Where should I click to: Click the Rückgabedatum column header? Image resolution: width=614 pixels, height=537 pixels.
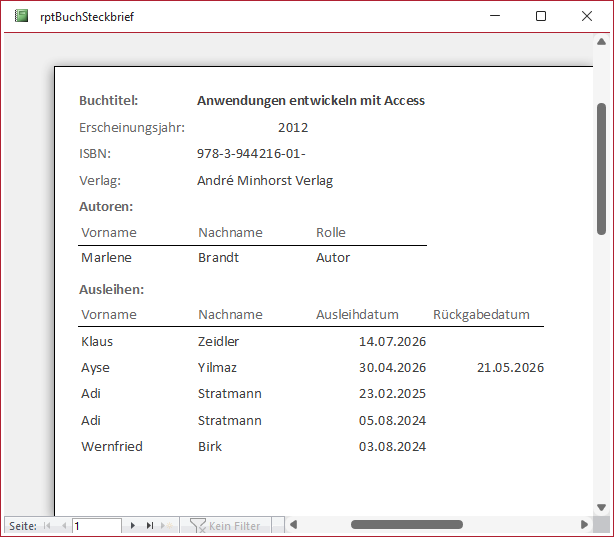coord(481,315)
